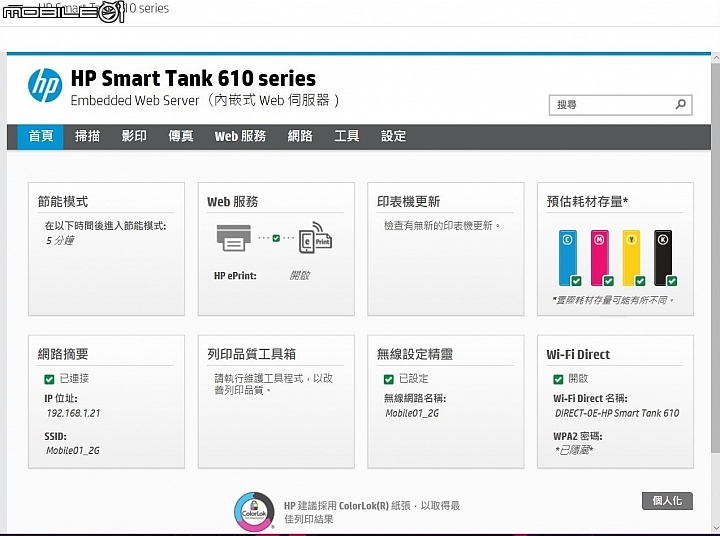This screenshot has width=720, height=536.
Task: Go to the 網路 network tab
Action: coord(300,136)
